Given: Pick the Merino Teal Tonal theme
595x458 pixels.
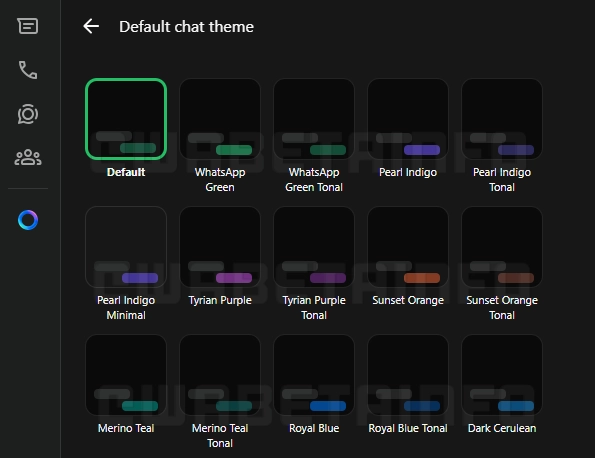Looking at the screenshot, I should (220, 375).
